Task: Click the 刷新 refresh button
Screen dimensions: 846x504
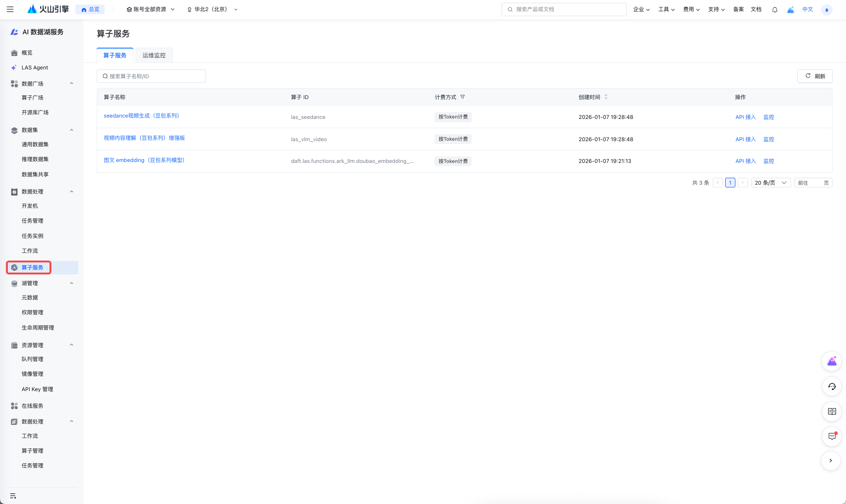Action: 815,76
